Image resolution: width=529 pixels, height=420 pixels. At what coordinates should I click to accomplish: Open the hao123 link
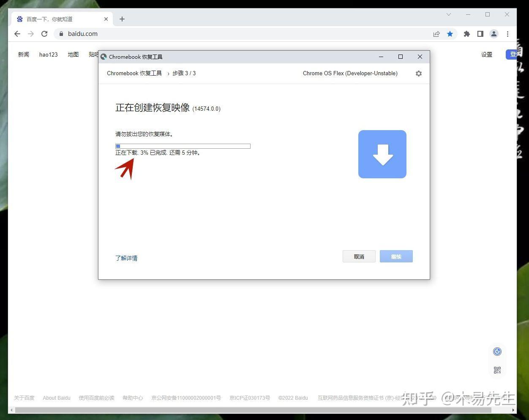point(49,55)
